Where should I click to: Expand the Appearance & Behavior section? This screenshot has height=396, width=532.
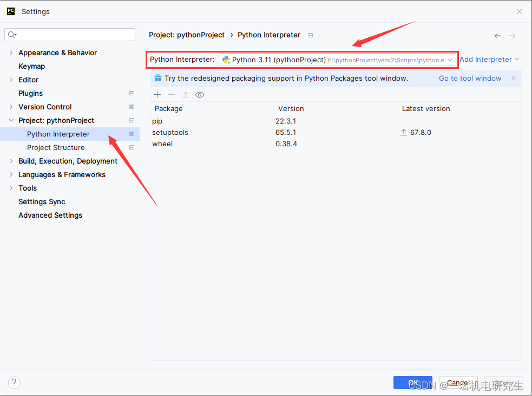point(11,53)
